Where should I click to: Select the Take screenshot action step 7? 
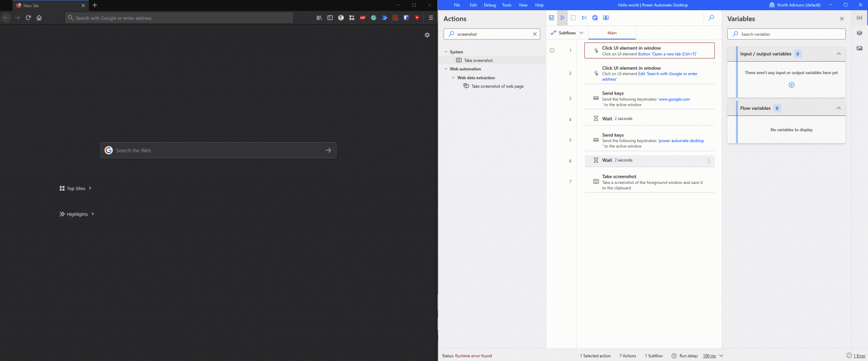pyautogui.click(x=649, y=182)
